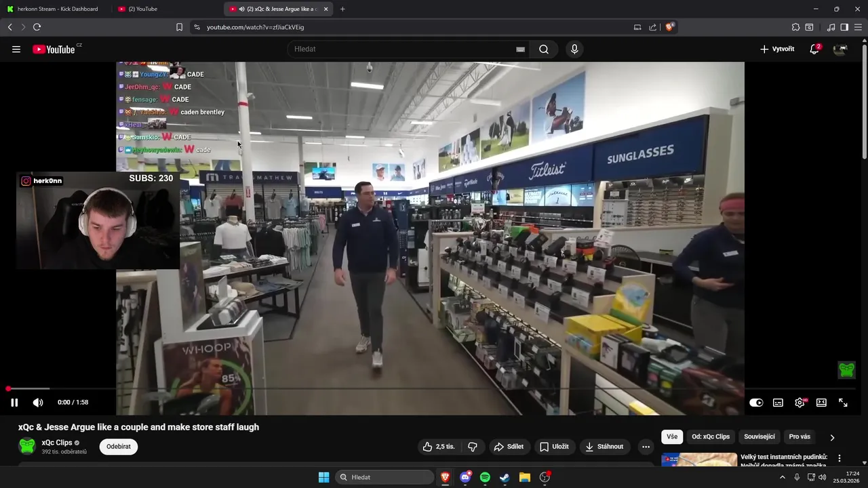The image size is (868, 488).
Task: Dislike the video
Action: (473, 447)
